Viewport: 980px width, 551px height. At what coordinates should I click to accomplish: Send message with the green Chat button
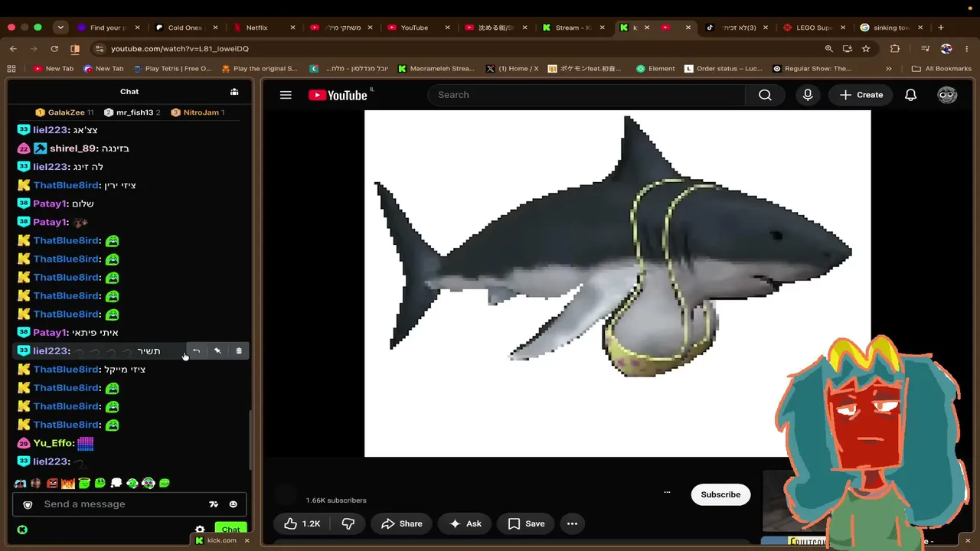pos(230,530)
